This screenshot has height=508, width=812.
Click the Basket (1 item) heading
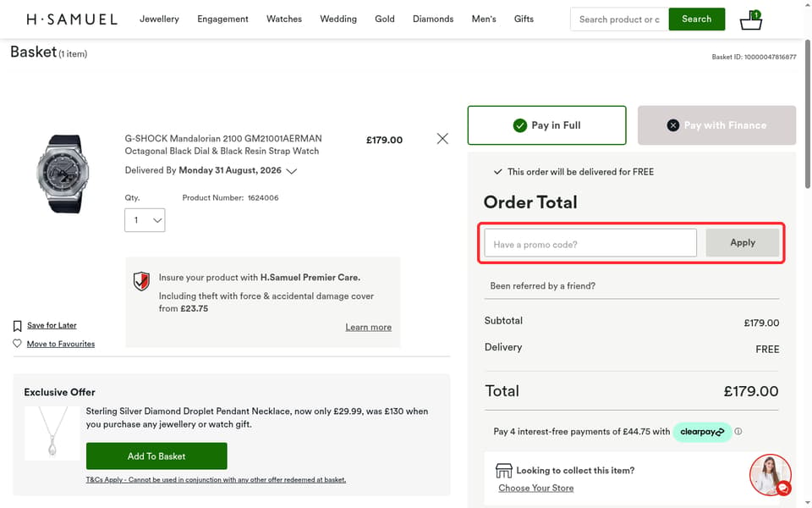pos(49,52)
